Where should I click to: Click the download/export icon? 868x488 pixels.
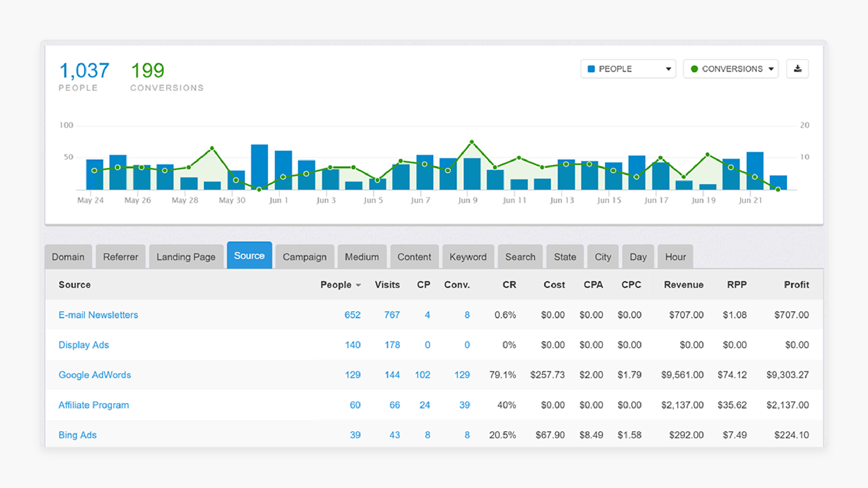pos(798,69)
